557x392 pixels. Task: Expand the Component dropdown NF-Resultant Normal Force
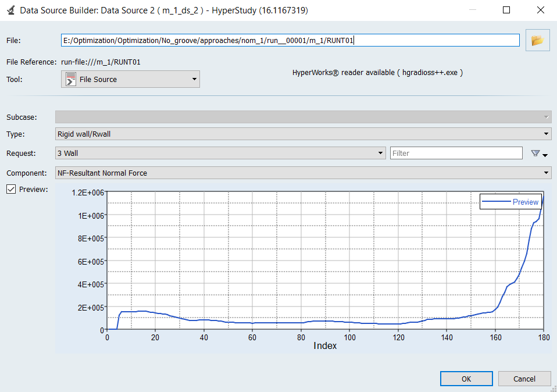pos(303,173)
